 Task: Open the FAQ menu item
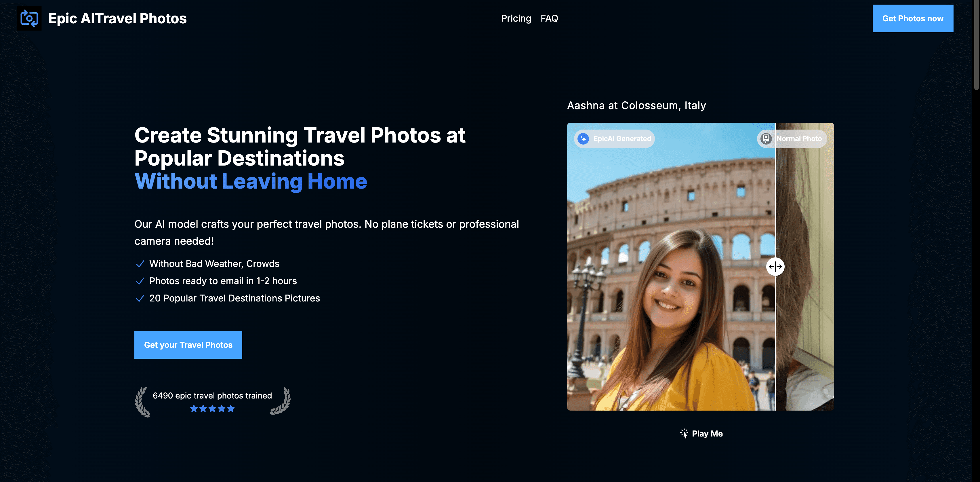pyautogui.click(x=549, y=18)
